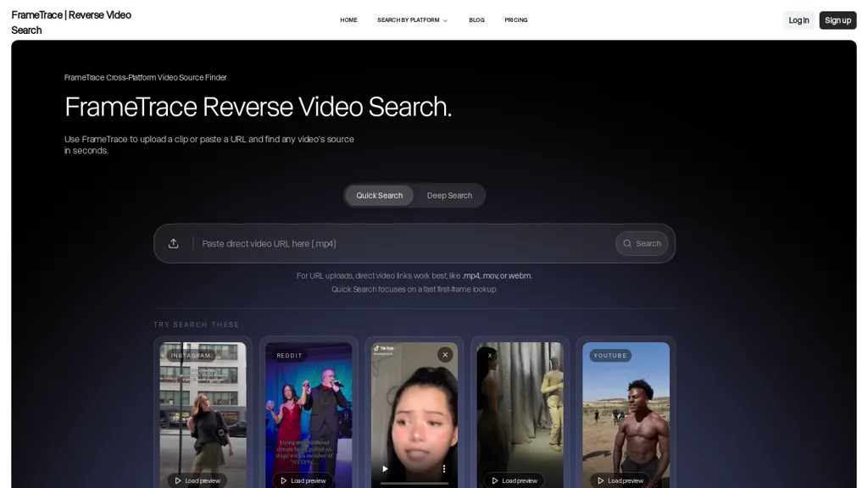This screenshot has width=868, height=488.
Task: Load preview for the YouTube sample
Action: 620,480
